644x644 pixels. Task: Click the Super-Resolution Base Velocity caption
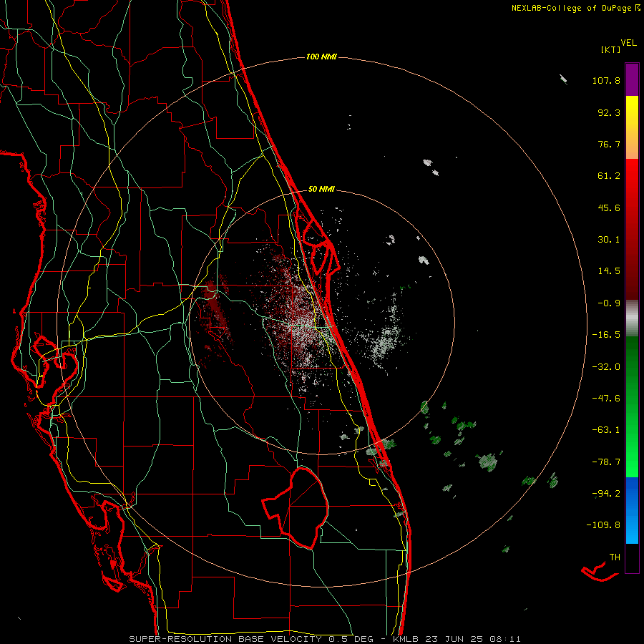point(325,639)
